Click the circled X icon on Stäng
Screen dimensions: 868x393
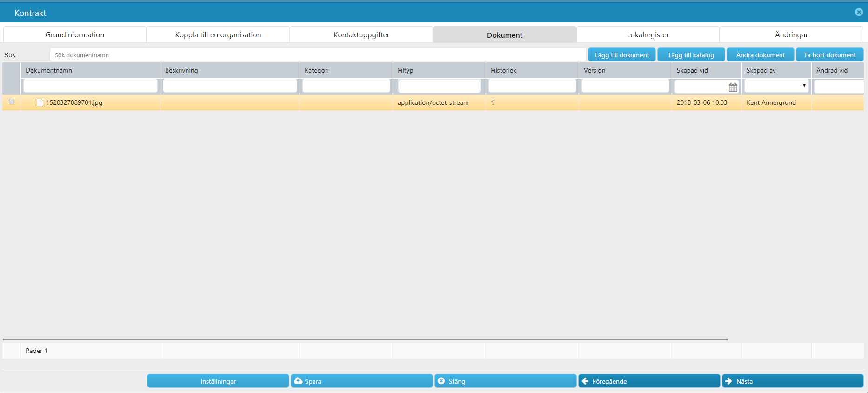441,381
